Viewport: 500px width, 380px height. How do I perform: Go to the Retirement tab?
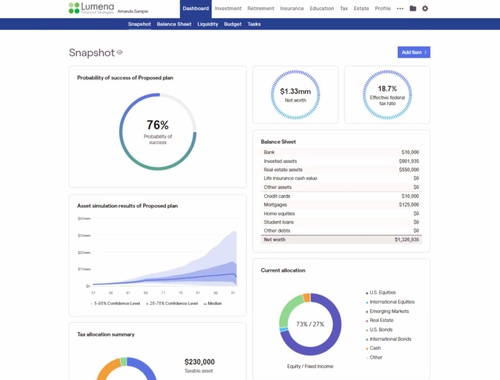[x=261, y=8]
